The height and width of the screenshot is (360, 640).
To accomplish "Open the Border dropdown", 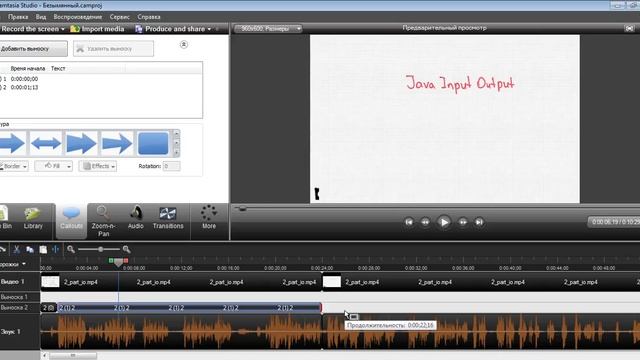I will pos(14,166).
